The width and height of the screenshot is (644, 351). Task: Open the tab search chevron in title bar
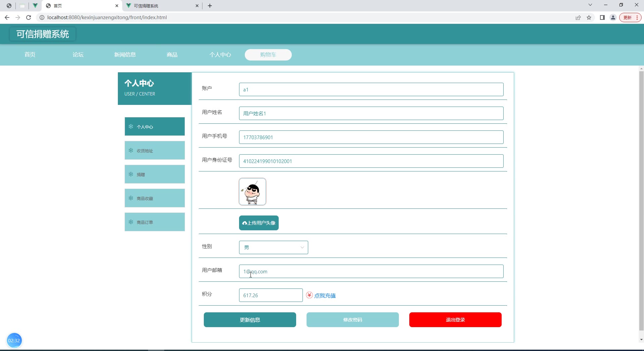tap(590, 5)
